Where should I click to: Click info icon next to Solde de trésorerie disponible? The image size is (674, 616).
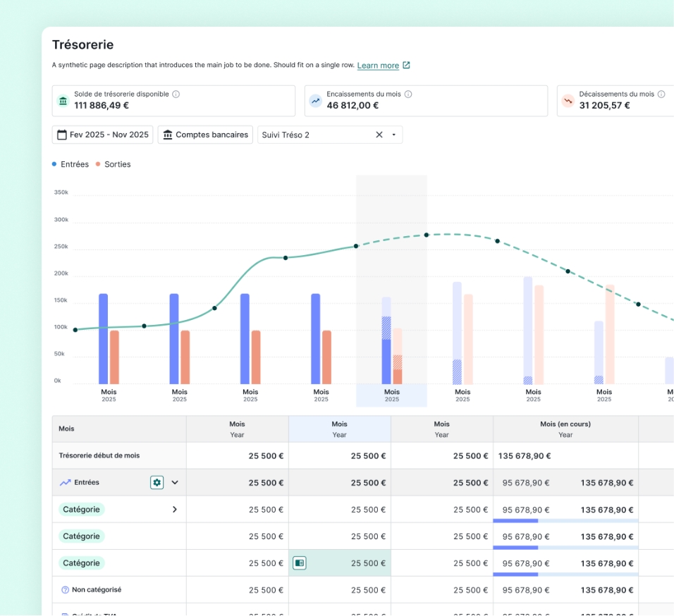coord(176,94)
